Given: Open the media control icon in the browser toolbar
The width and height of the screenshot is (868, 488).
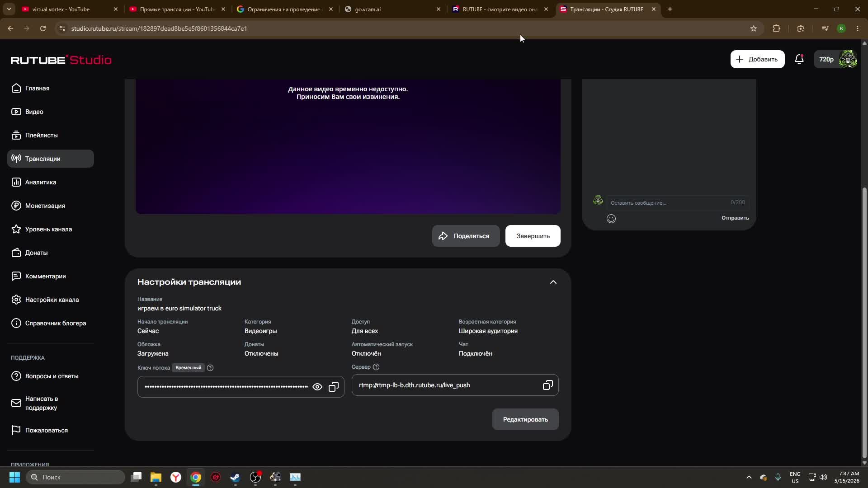Looking at the screenshot, I should pyautogui.click(x=825, y=28).
